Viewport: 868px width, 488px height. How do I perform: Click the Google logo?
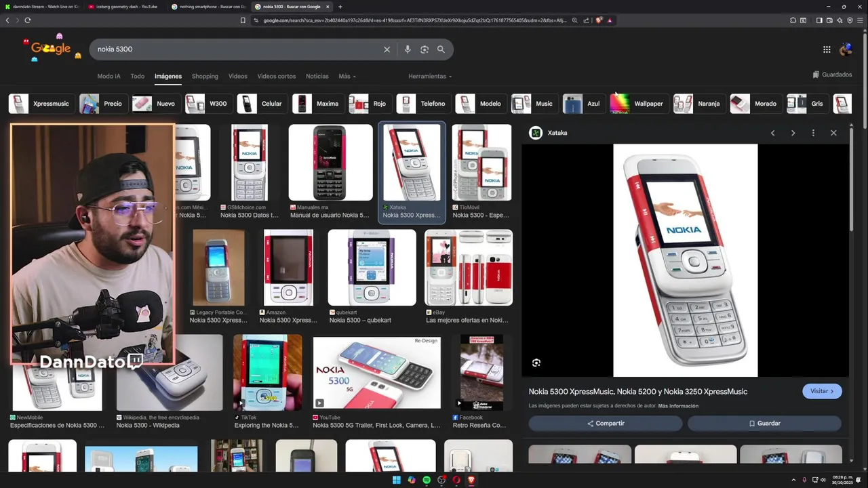click(x=51, y=49)
